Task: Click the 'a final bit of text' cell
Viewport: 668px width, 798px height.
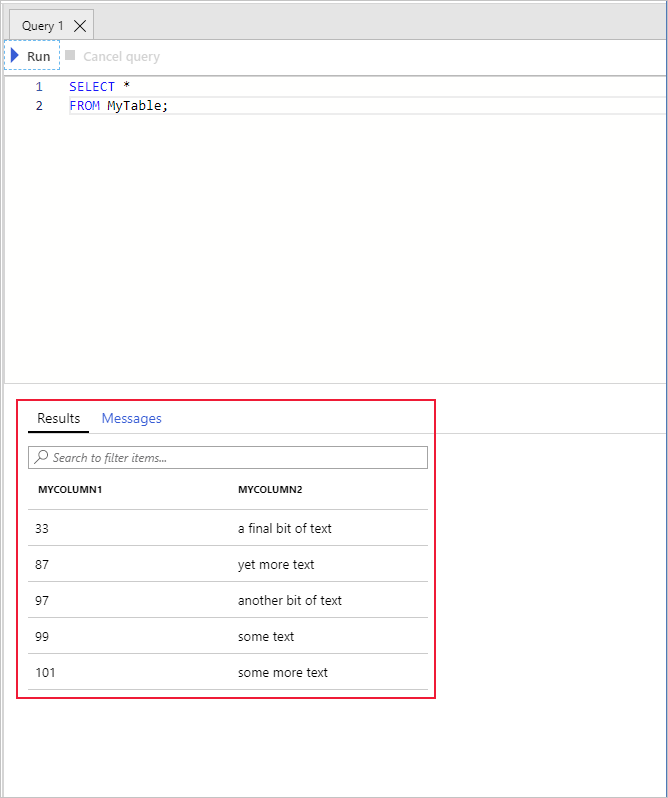Action: point(285,529)
